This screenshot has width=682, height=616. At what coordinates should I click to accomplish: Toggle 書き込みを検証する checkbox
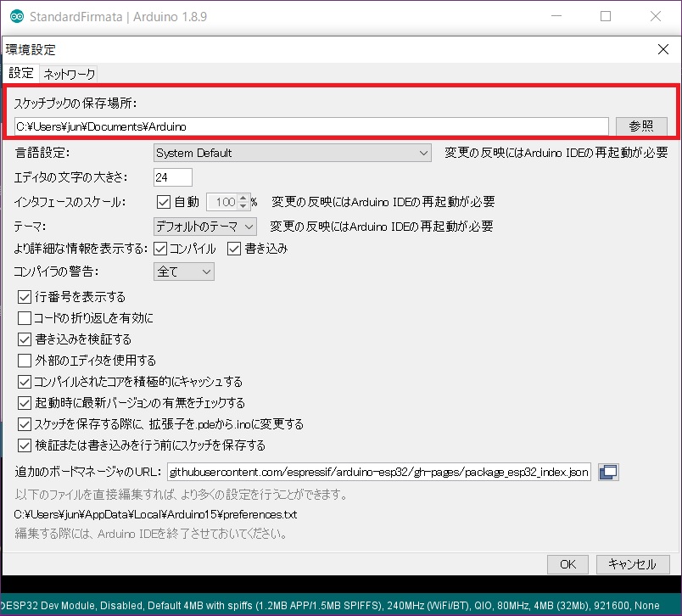tap(25, 339)
